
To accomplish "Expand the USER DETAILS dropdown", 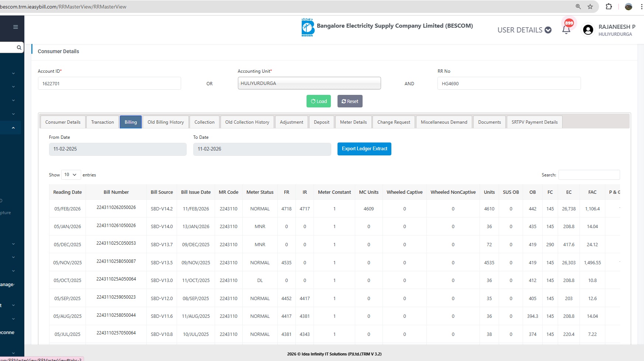I will tap(524, 30).
